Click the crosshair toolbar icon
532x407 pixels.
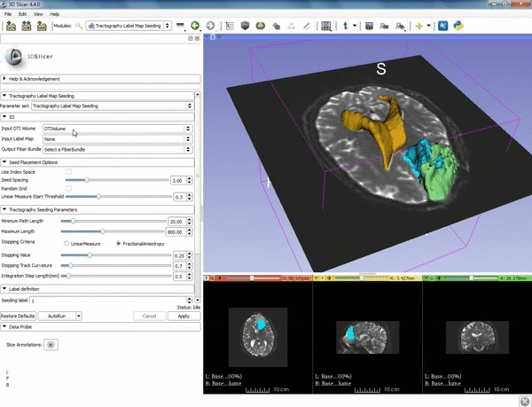coord(419,27)
